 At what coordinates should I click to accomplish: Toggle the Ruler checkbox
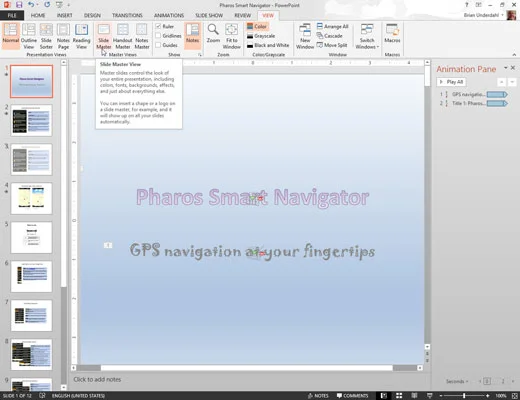click(x=158, y=26)
